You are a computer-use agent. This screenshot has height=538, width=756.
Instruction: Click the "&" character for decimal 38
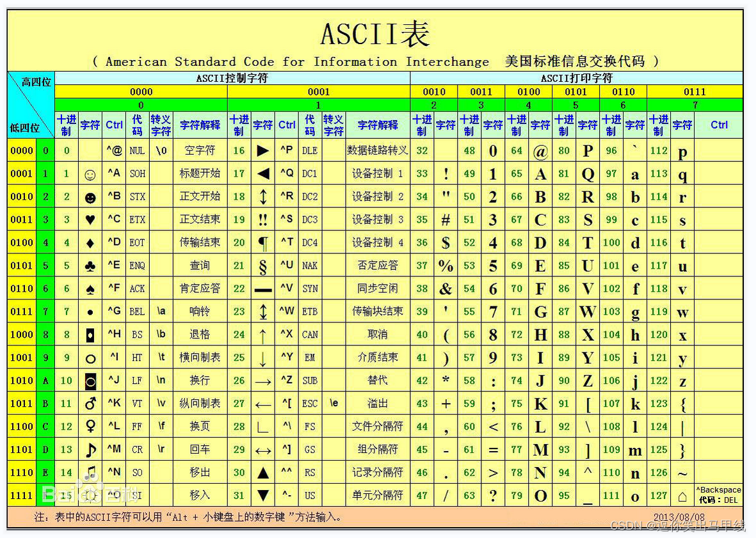446,289
